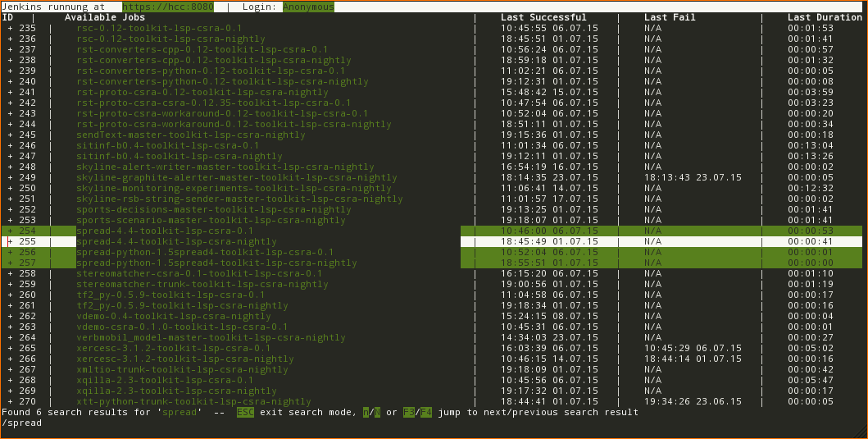Click ID number 246
Screen dimensions: 868x439
27,146
